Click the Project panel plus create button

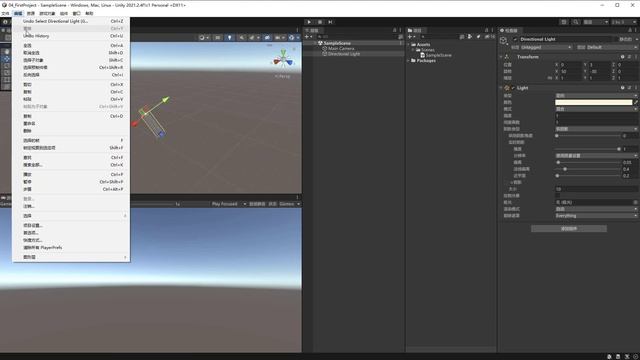pyautogui.click(x=411, y=37)
